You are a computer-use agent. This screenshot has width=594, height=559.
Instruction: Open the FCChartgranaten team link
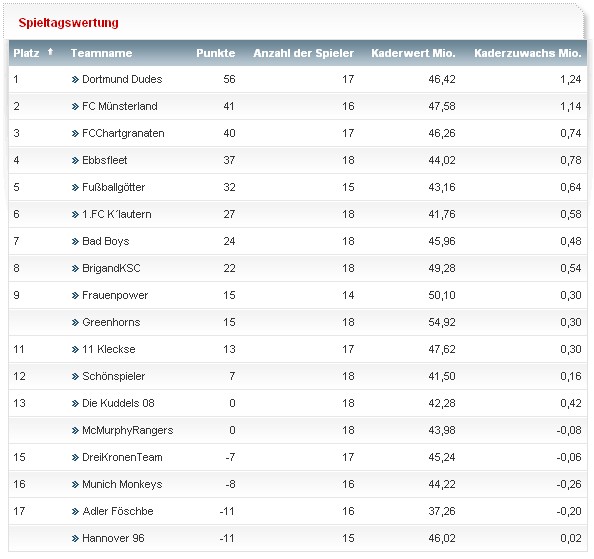pyautogui.click(x=123, y=133)
